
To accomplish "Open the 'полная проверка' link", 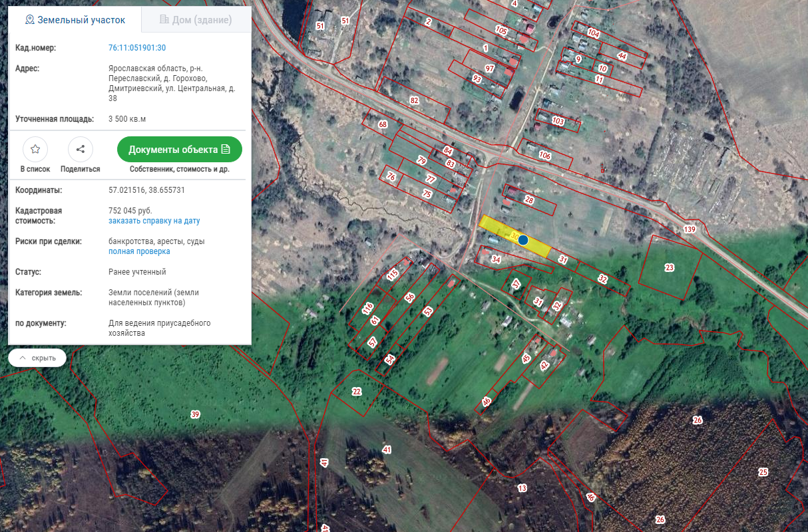I will [139, 251].
